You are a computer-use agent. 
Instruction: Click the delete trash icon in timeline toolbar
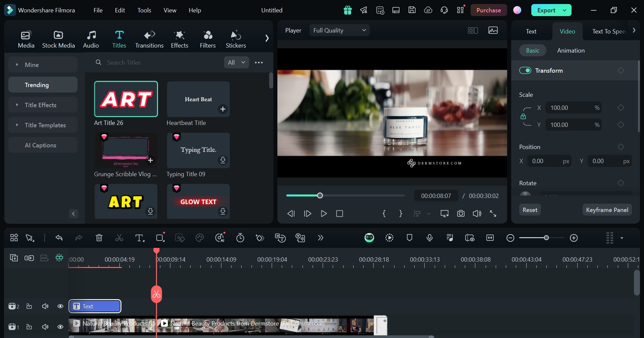click(x=99, y=238)
